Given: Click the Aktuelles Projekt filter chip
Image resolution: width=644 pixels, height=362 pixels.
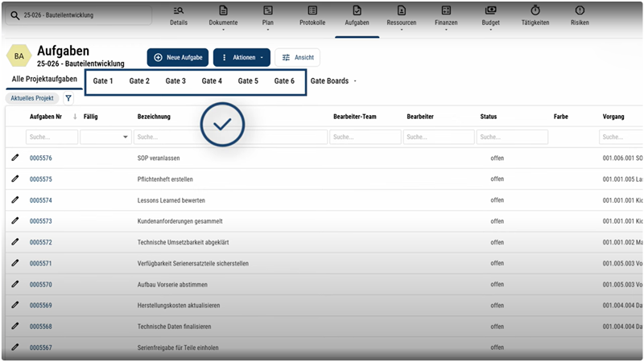Looking at the screenshot, I should [x=32, y=98].
